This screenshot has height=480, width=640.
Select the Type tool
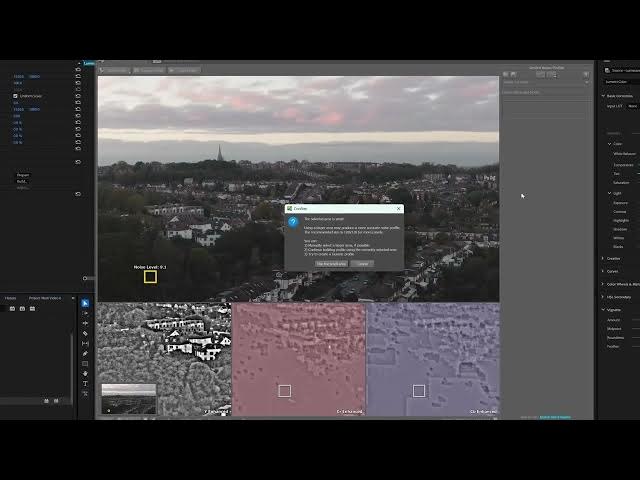click(x=85, y=384)
